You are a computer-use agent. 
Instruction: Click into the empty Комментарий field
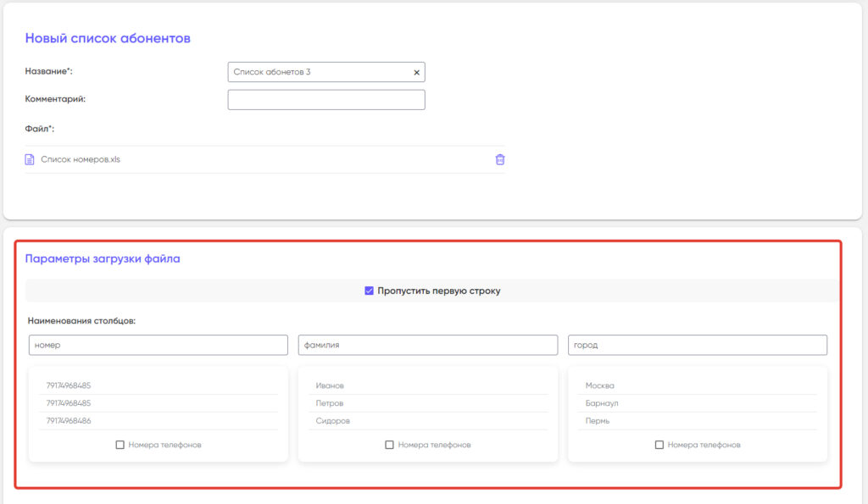point(326,99)
